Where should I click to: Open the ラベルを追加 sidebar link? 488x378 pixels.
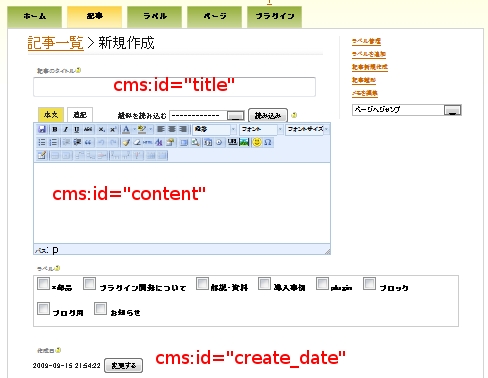pyautogui.click(x=369, y=54)
